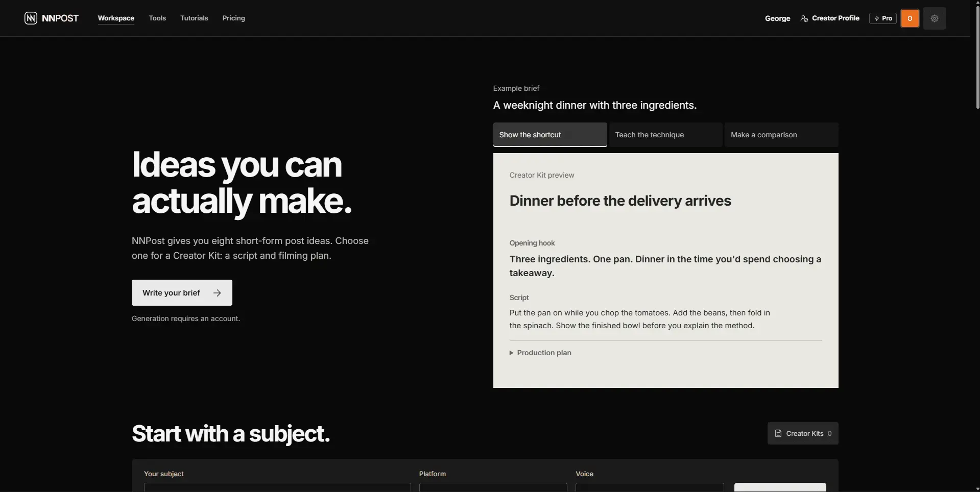Go to Tools in the navigation

[x=157, y=18]
